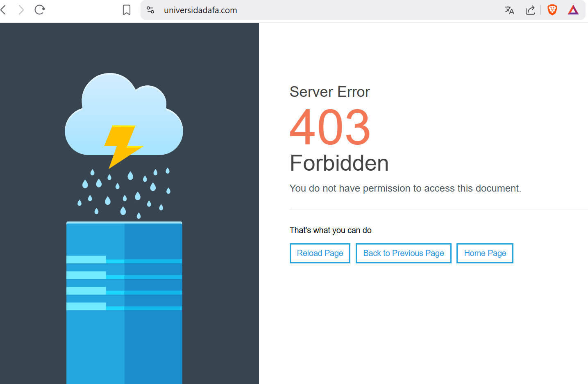Open the translate page icon

pos(509,10)
